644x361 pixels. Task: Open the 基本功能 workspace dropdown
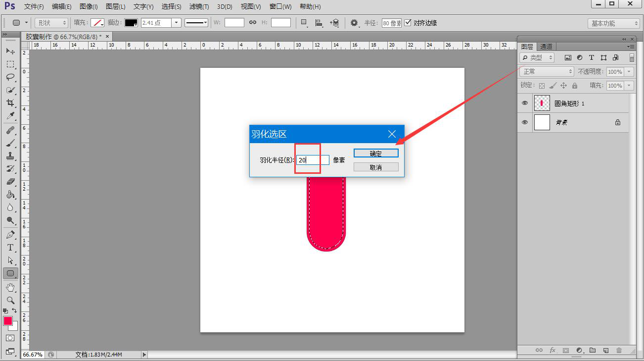614,23
